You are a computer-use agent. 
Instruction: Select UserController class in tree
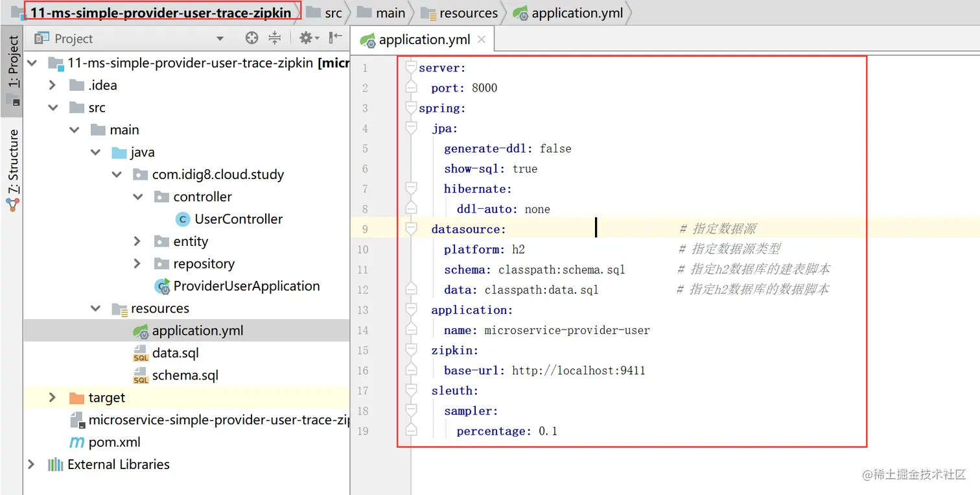tap(239, 219)
